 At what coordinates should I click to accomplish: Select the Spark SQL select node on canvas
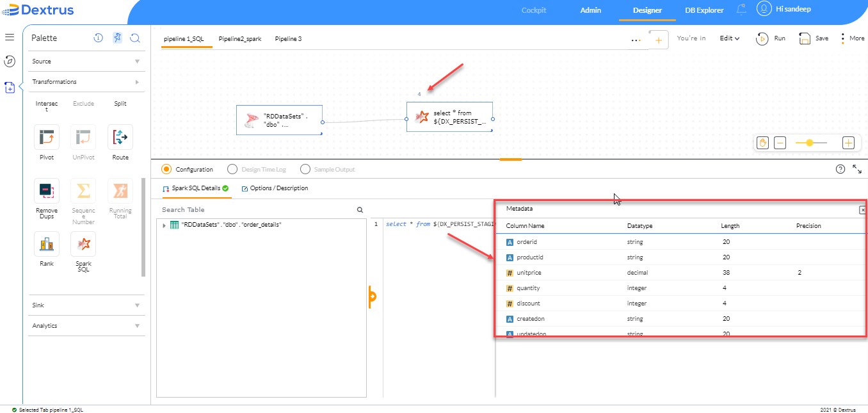(x=449, y=117)
